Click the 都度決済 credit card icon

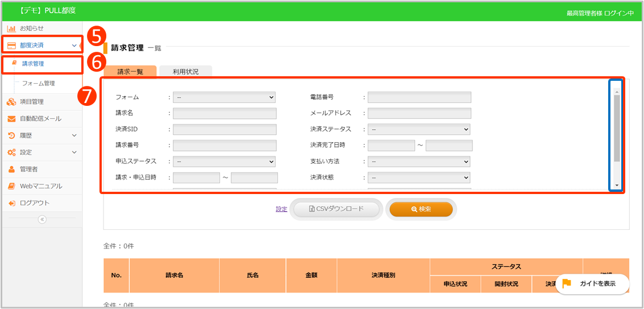pos(11,45)
